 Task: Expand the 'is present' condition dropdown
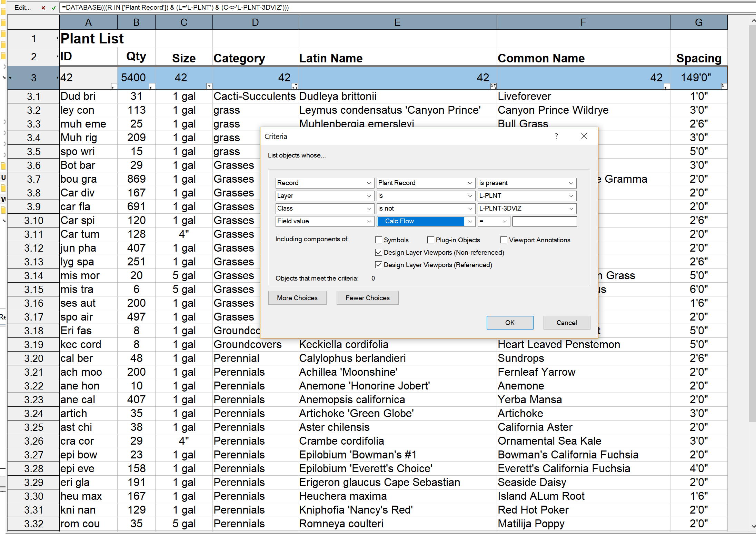click(x=571, y=183)
